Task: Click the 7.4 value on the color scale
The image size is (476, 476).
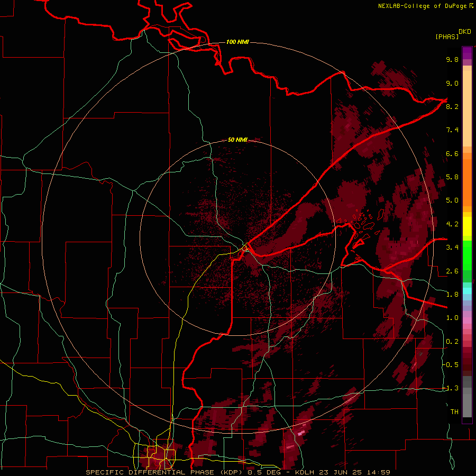Action: click(452, 130)
